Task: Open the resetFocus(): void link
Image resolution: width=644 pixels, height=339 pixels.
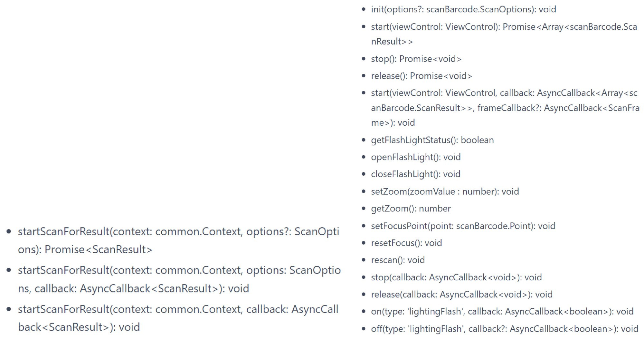Action: pos(406,243)
